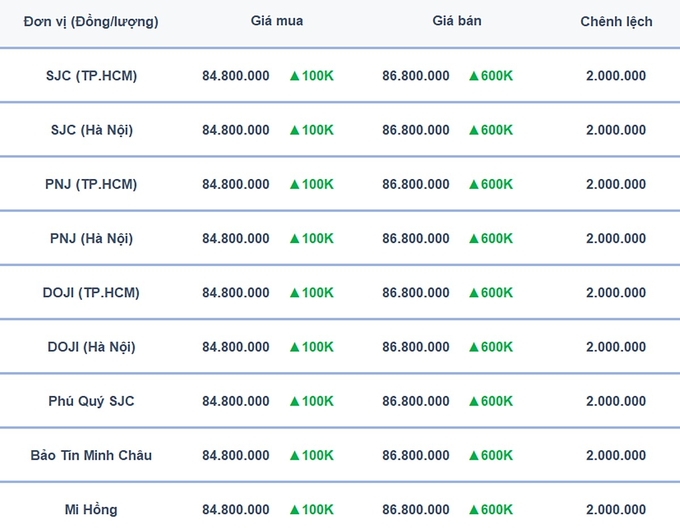Click the 2.000.000 difference for Phú Quý SJC
The height and width of the screenshot is (530, 680).
pyautogui.click(x=616, y=401)
